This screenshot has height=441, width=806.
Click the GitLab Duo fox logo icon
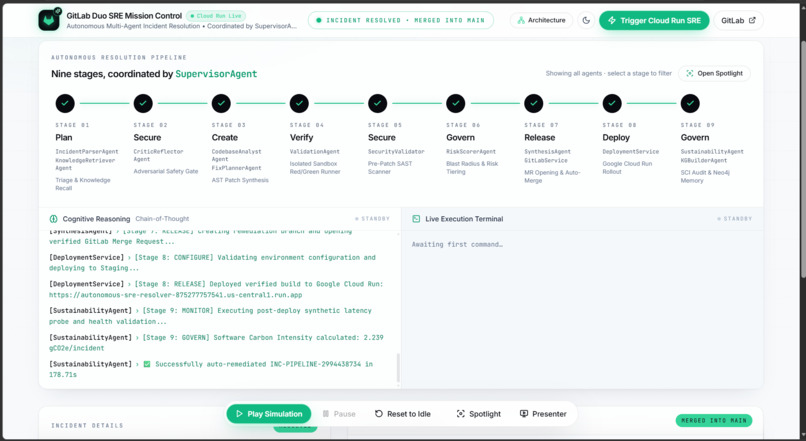click(x=49, y=20)
